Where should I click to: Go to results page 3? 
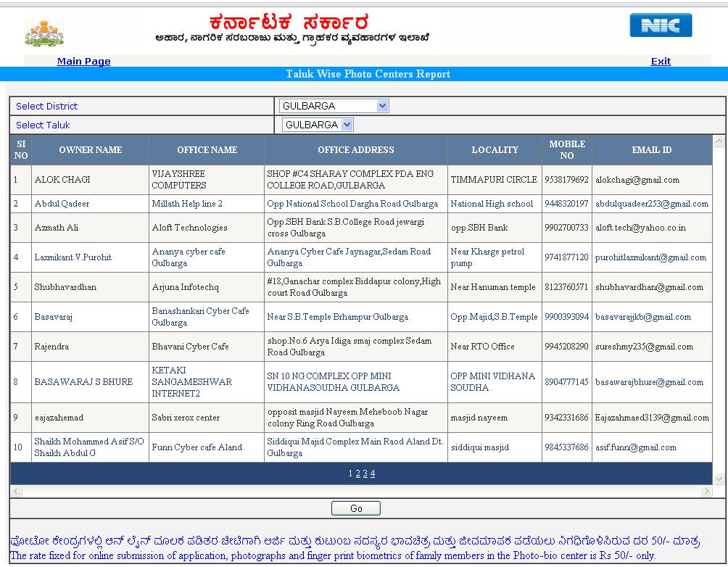click(x=365, y=473)
